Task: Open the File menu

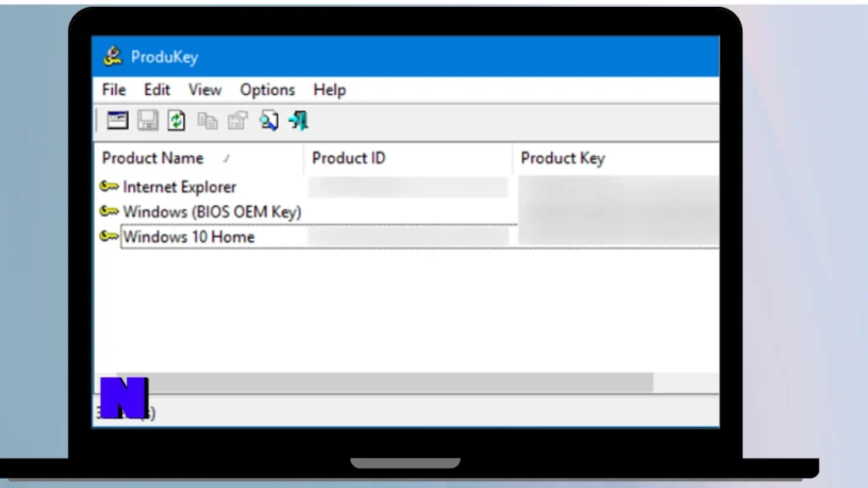Action: pos(114,90)
